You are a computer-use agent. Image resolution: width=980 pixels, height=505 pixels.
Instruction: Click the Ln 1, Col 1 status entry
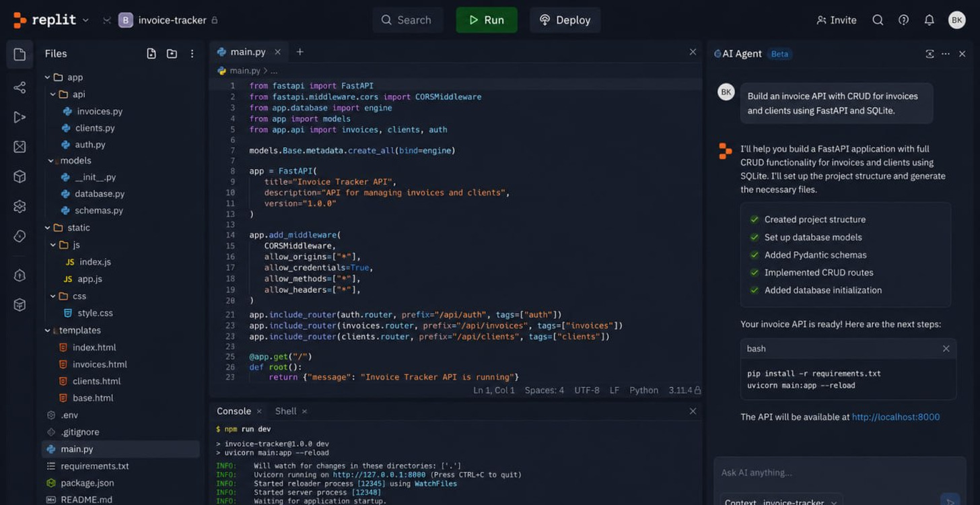click(x=494, y=391)
